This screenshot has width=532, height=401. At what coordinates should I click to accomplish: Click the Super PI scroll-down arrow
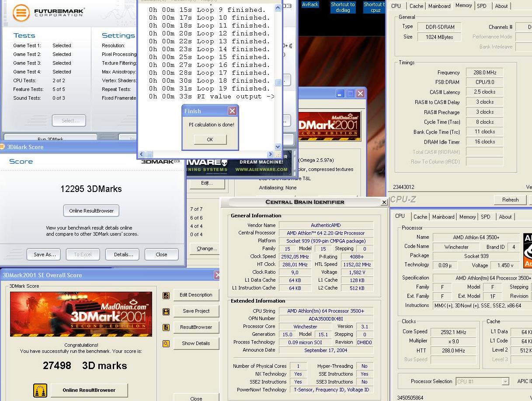coord(278,147)
